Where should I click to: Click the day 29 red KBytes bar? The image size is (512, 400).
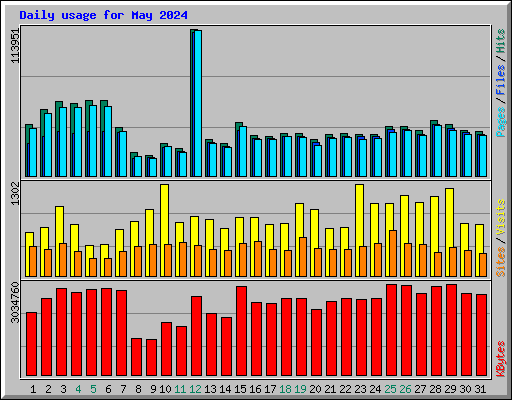click(451, 330)
